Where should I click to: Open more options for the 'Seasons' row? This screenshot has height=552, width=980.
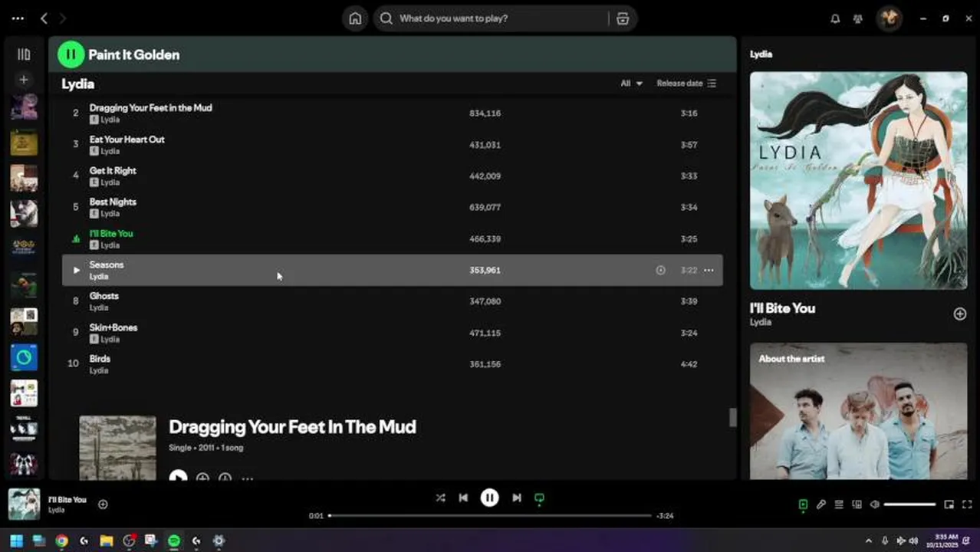709,270
